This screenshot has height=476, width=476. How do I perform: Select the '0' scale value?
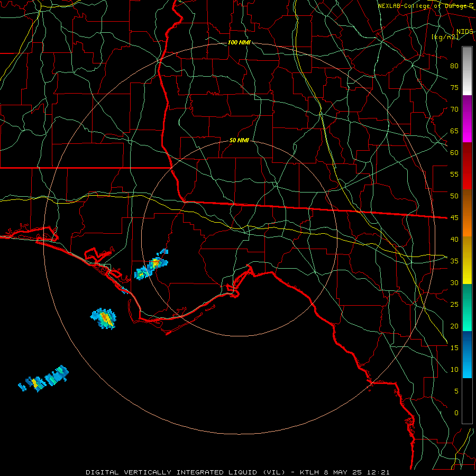(456, 413)
